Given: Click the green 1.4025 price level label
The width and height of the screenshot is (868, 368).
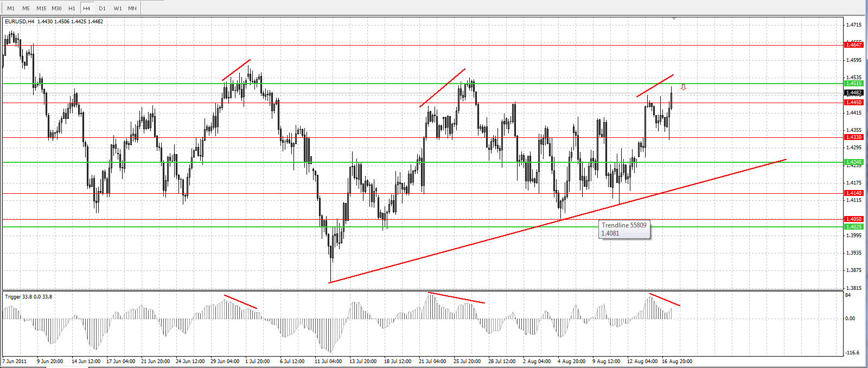Looking at the screenshot, I should point(854,227).
